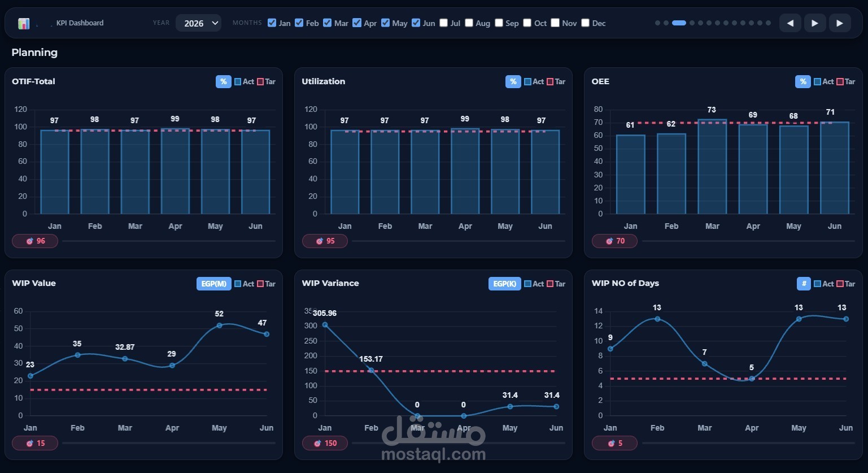Image resolution: width=868 pixels, height=473 pixels.
Task: Click the Jan data point on WIP Variance
Action: click(325, 325)
